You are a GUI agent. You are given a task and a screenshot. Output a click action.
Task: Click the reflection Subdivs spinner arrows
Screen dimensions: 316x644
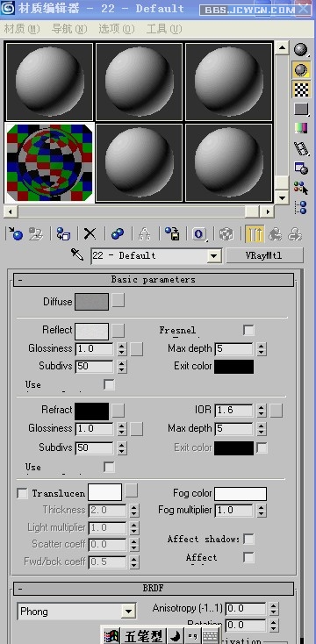pyautogui.click(x=122, y=367)
